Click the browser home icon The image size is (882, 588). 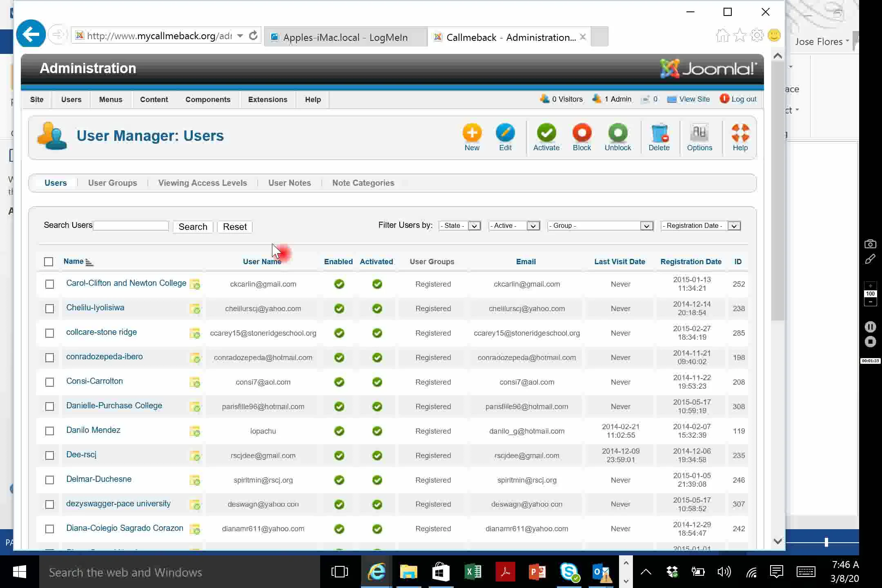(x=722, y=36)
